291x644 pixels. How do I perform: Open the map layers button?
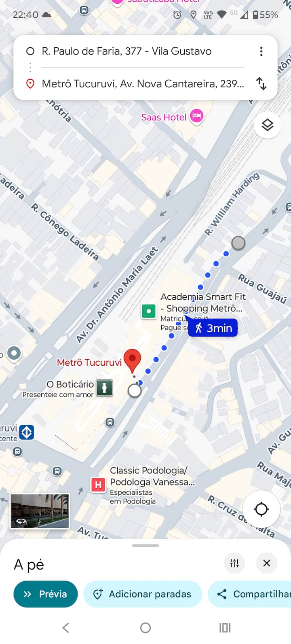tap(267, 125)
